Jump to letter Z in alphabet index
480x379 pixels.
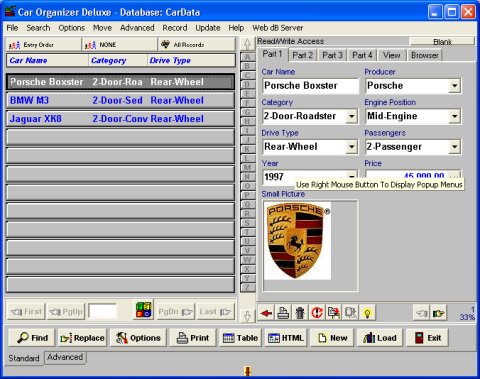(247, 287)
